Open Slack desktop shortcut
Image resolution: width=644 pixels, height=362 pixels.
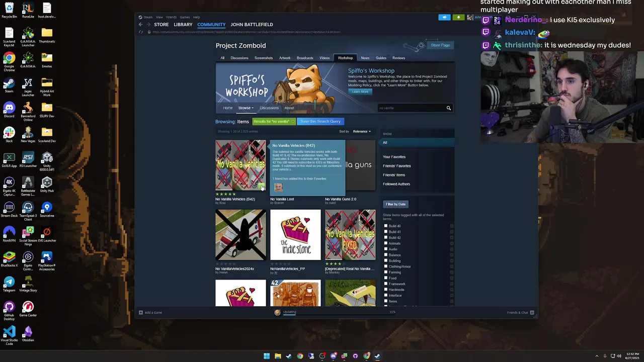[9, 135]
